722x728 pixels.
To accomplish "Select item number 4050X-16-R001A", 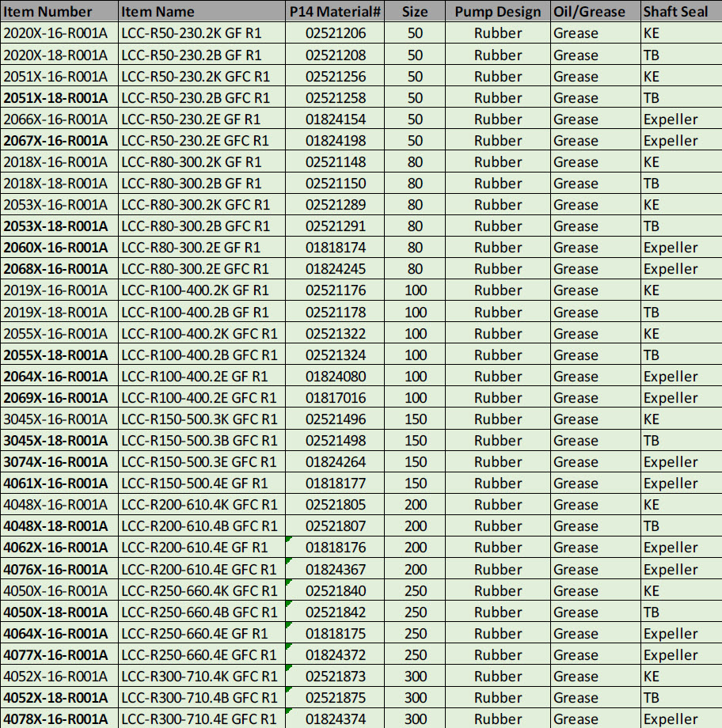I will (x=59, y=590).
